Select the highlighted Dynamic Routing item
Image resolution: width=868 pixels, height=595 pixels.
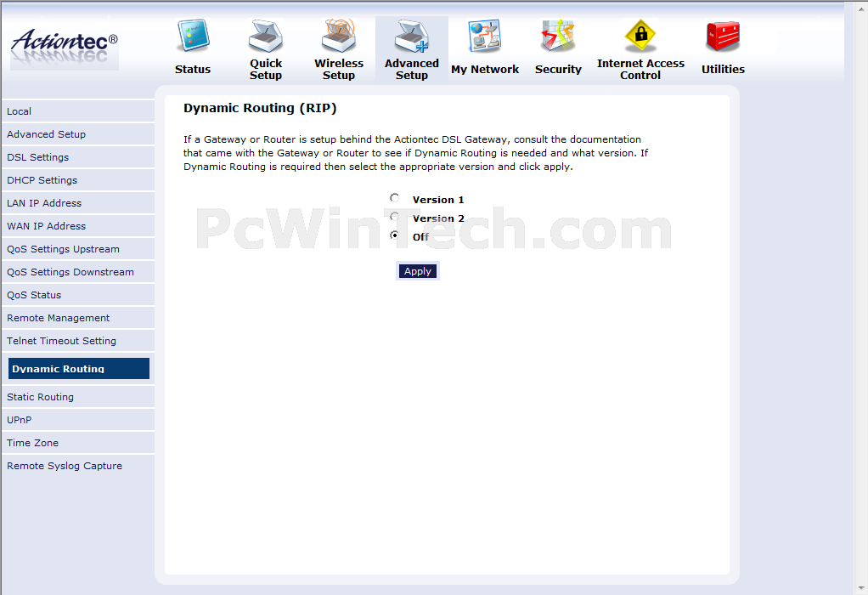(x=79, y=368)
